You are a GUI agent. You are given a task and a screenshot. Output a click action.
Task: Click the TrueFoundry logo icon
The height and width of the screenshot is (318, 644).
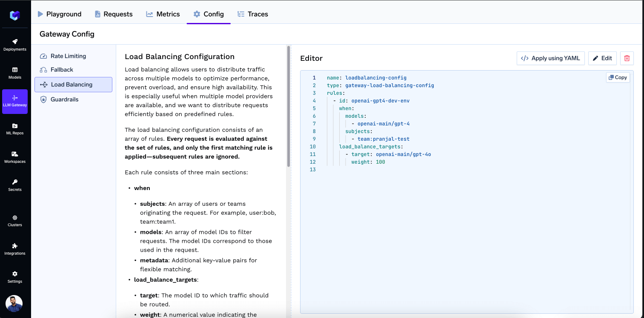pos(15,16)
